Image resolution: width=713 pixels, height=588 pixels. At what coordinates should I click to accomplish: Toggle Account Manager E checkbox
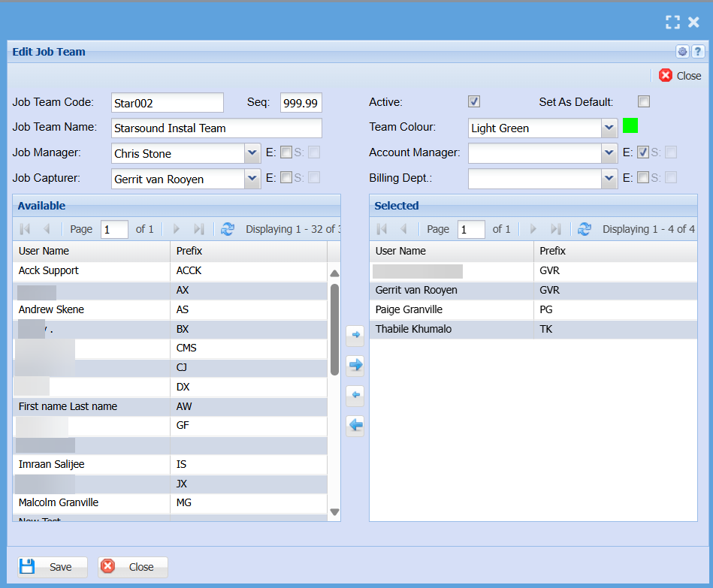tap(643, 152)
